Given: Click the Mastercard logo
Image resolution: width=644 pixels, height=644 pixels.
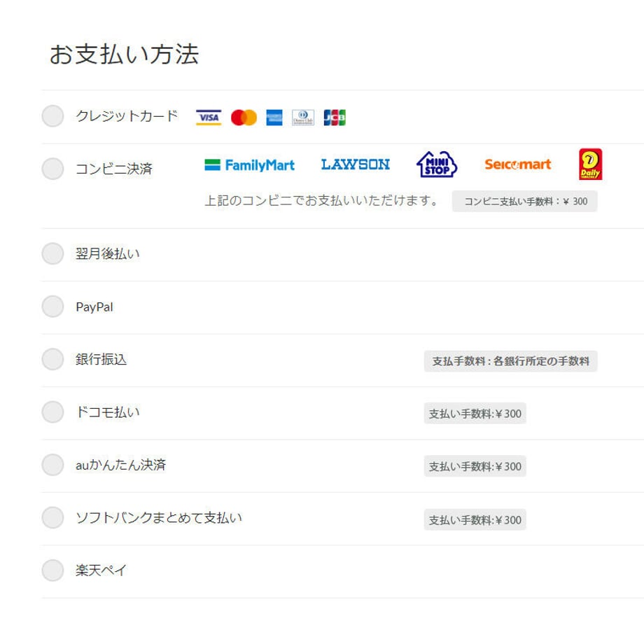Looking at the screenshot, I should (x=244, y=118).
